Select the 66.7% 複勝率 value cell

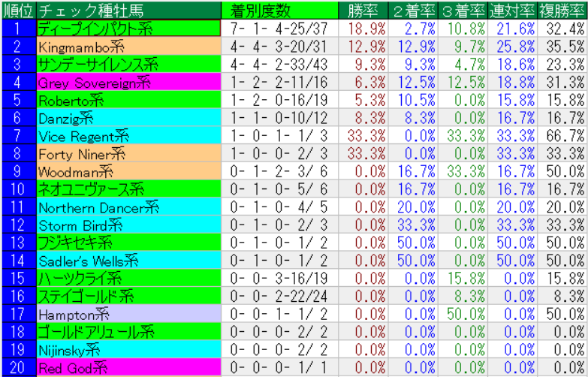point(562,136)
